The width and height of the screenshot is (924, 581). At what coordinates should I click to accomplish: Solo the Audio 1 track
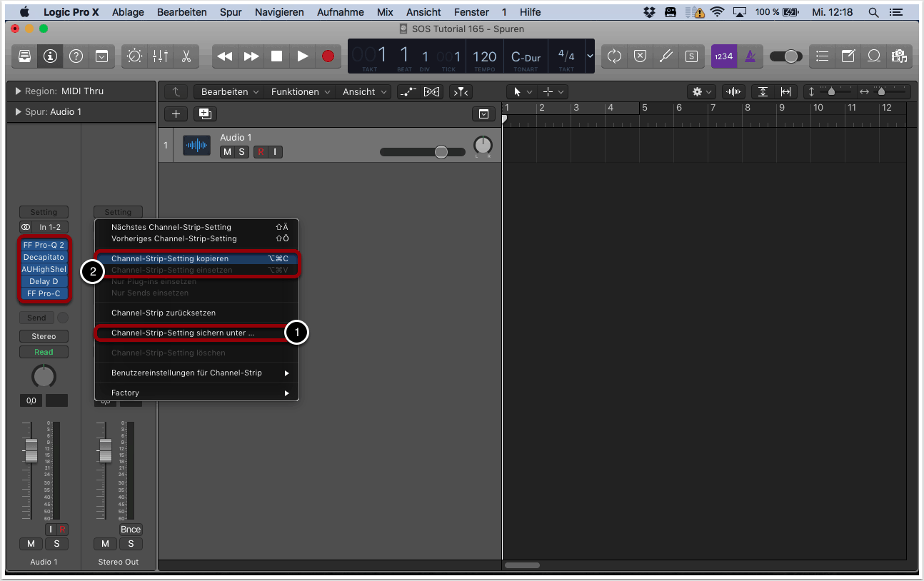[x=241, y=152]
